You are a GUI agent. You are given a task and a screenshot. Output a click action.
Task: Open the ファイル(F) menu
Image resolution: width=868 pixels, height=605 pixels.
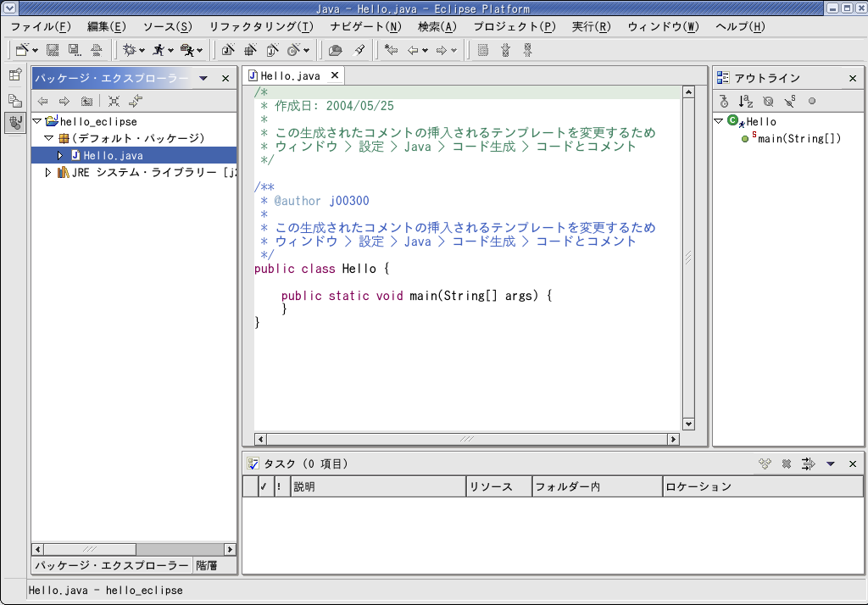tap(41, 26)
